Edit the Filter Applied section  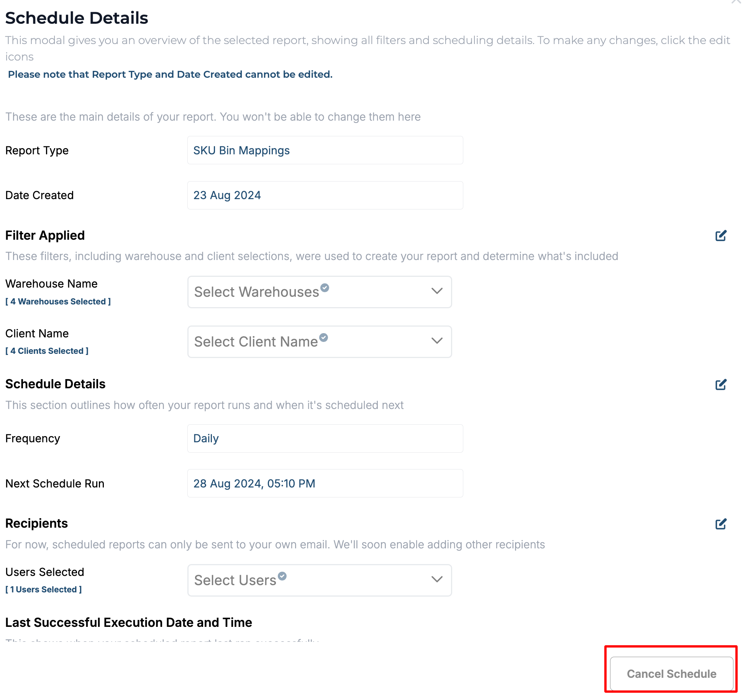[x=721, y=236]
